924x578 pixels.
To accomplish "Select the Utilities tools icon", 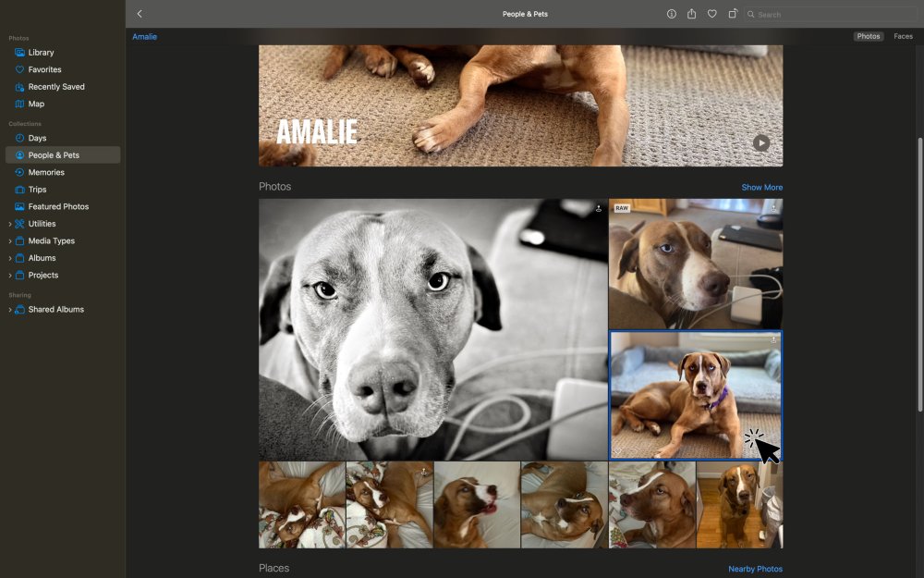I will point(19,224).
